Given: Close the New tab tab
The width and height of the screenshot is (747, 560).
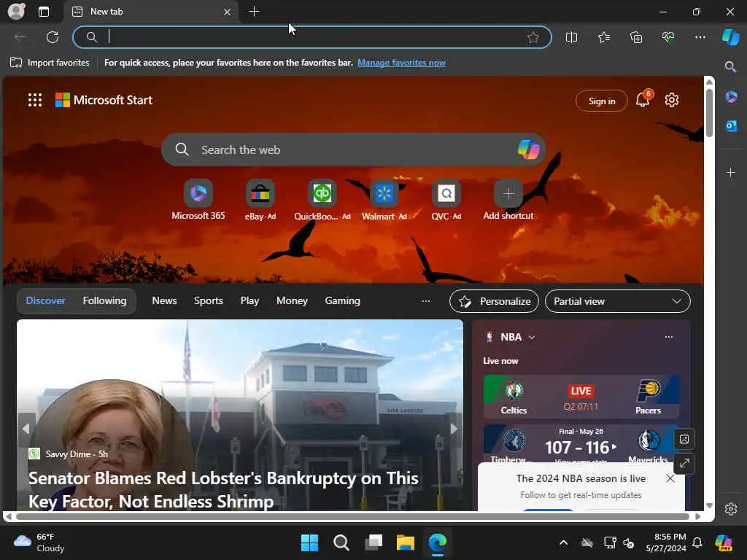Looking at the screenshot, I should click(228, 12).
